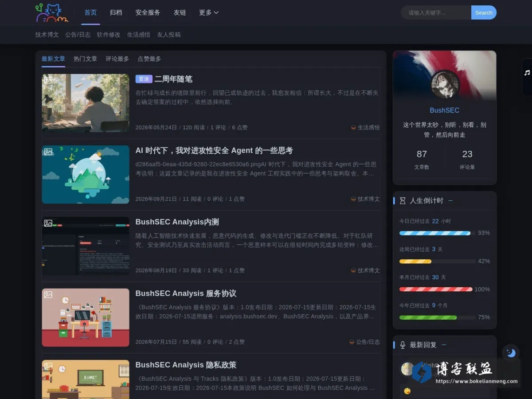This screenshot has width=532, height=399.
Task: Open the 公告/日志 tag on the 服务协议 row
Action: point(364,342)
